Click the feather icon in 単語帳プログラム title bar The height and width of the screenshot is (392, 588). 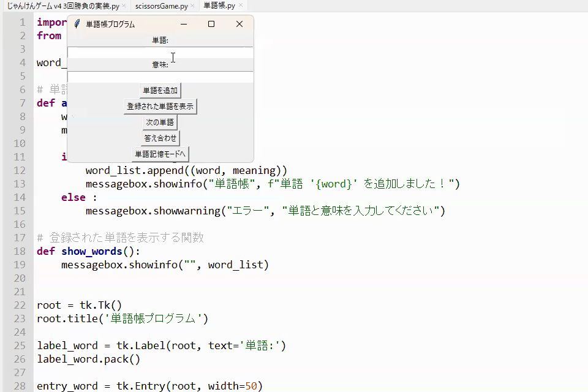click(77, 24)
